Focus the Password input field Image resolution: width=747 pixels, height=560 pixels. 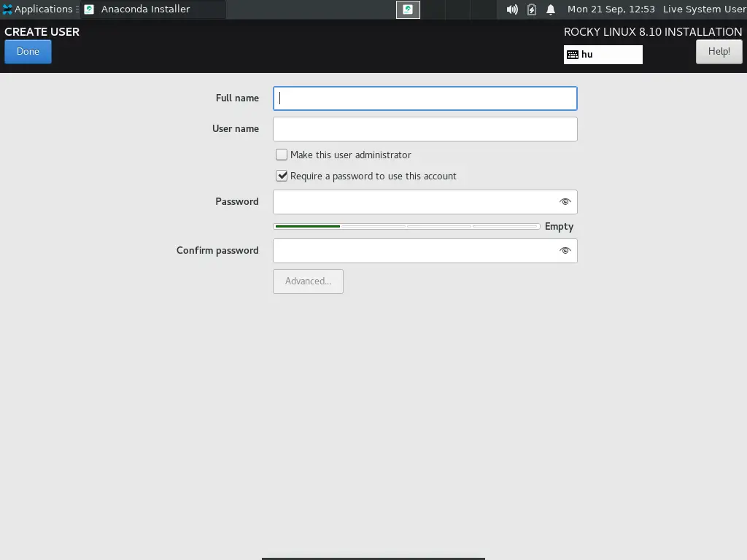click(425, 202)
